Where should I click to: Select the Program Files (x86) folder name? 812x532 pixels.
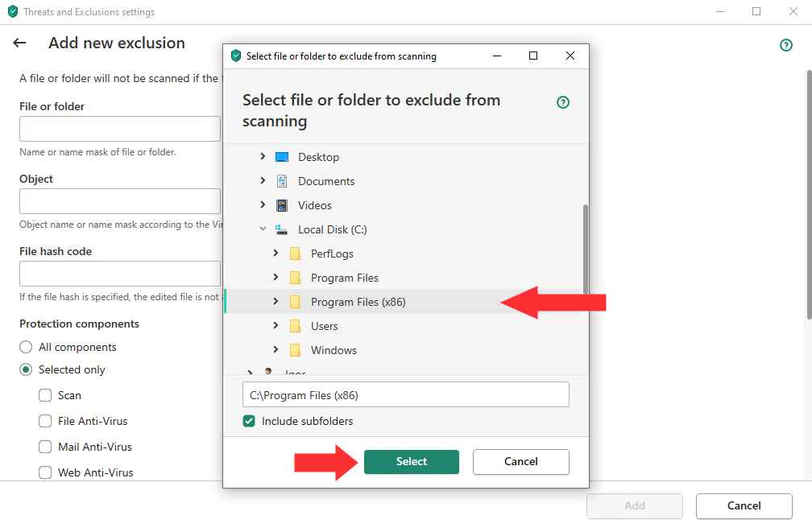click(x=358, y=303)
